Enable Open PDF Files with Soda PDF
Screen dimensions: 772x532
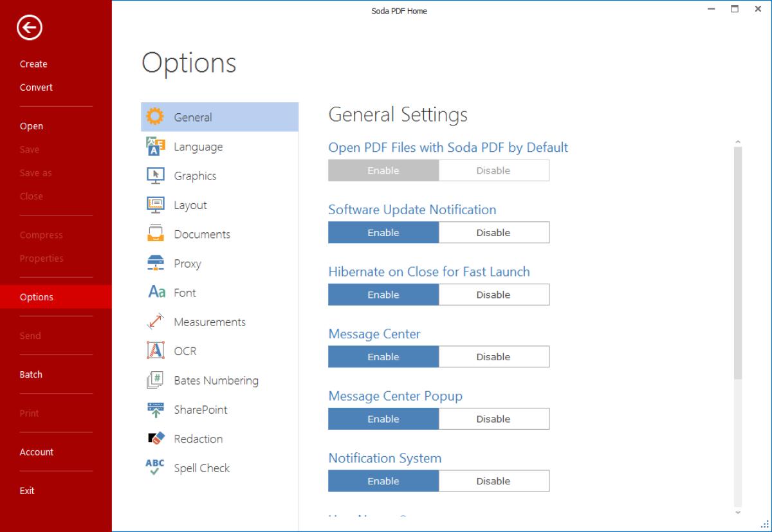(x=383, y=170)
